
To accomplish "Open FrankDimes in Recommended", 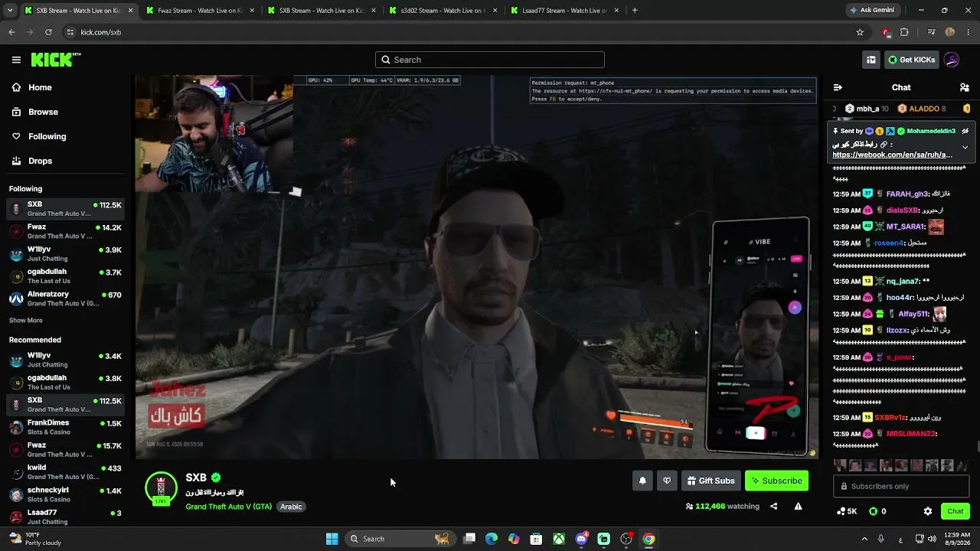I will click(x=65, y=427).
